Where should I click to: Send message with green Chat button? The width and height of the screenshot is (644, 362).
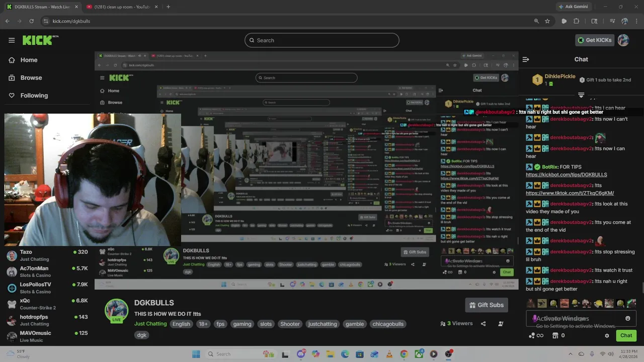(x=626, y=335)
